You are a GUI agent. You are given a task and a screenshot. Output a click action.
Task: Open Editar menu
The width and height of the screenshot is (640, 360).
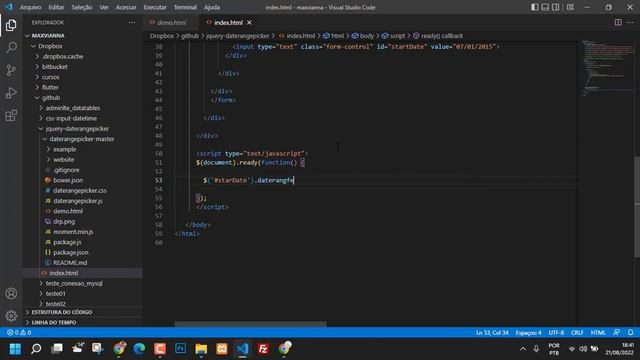[x=56, y=7]
